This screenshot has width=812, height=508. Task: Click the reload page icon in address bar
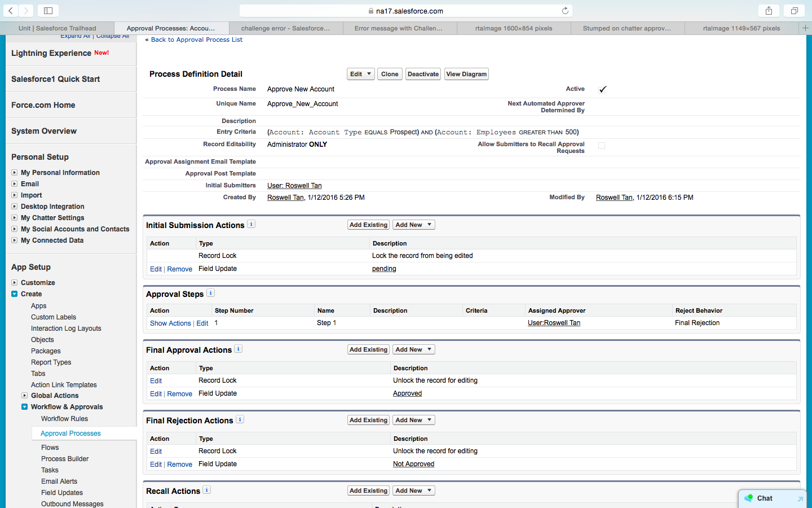click(565, 11)
